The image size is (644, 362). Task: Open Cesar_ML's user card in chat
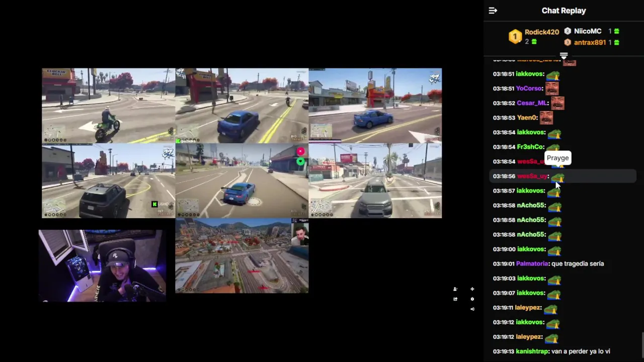531,103
